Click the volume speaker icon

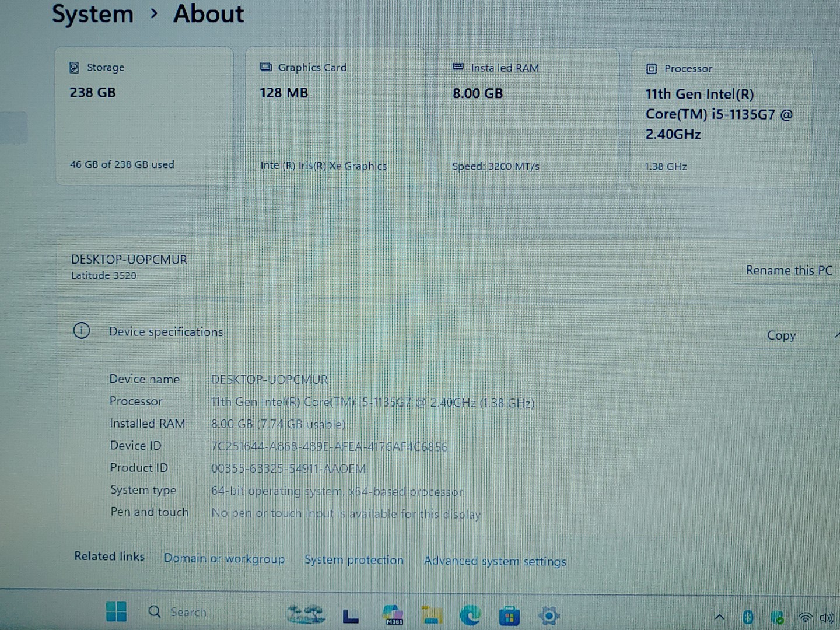826,618
